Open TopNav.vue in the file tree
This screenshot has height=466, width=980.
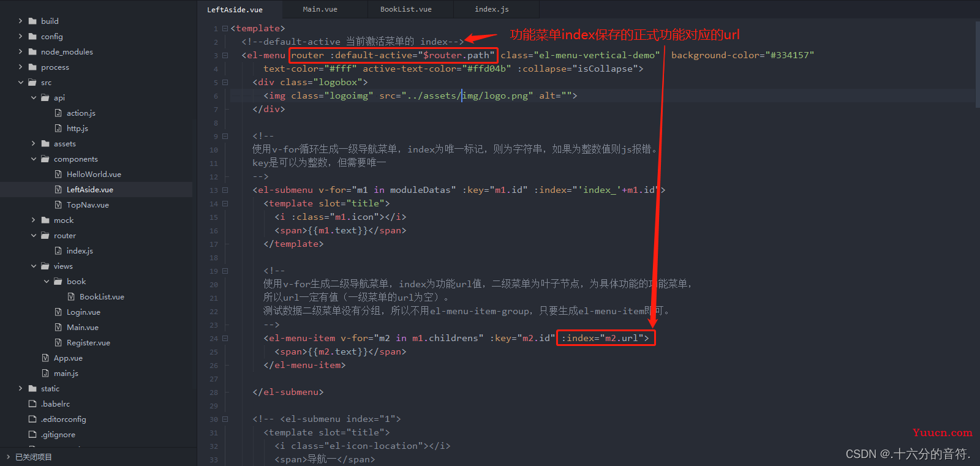88,205
